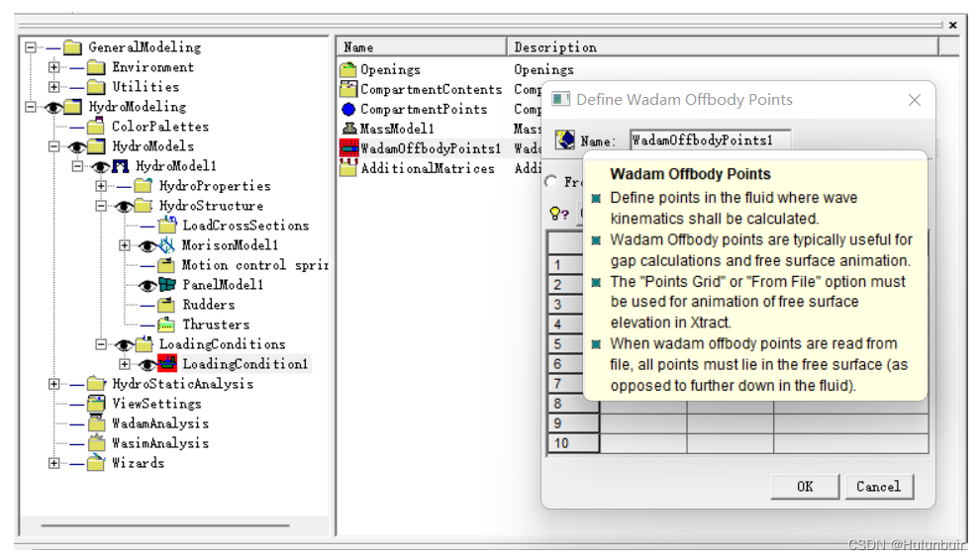Click the ColorPalettes folder icon
Screen dimensions: 980x560
tap(96, 127)
